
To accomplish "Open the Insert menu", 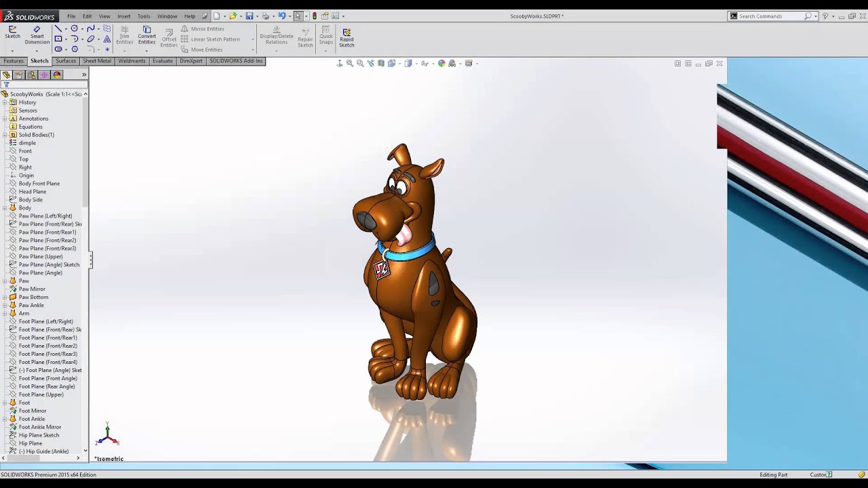I will click(124, 16).
